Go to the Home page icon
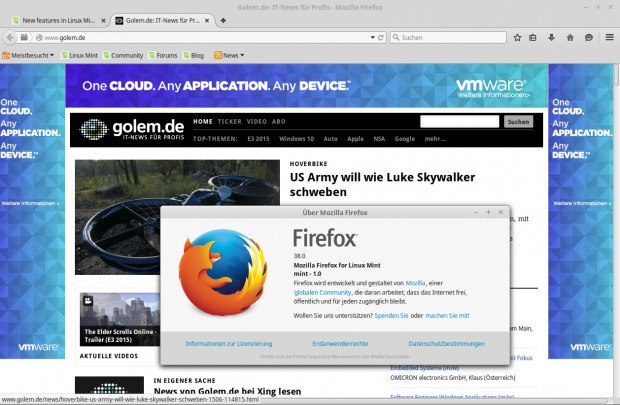The image size is (620, 405). coord(570,38)
